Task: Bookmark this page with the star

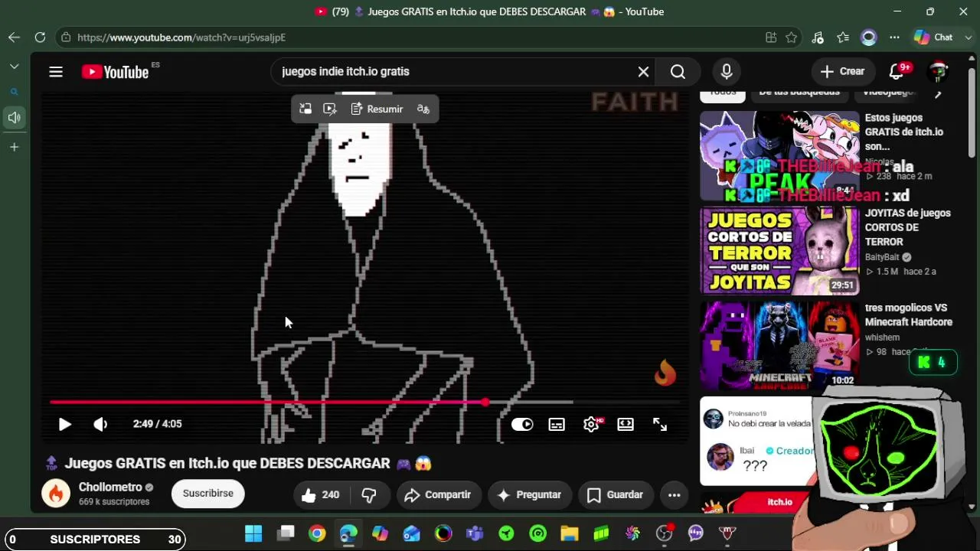Action: click(792, 37)
